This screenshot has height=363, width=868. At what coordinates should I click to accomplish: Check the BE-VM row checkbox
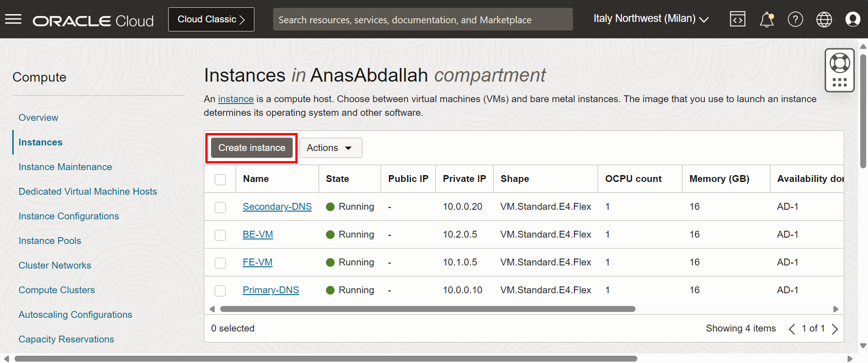tap(220, 235)
